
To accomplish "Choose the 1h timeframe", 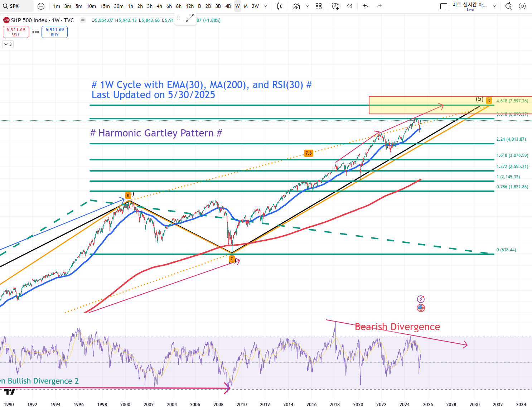I will tap(130, 6).
